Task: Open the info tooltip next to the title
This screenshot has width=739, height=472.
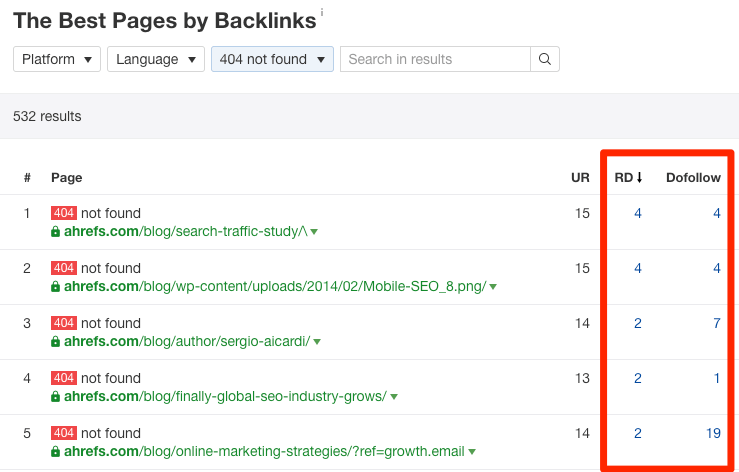Action: (x=322, y=12)
